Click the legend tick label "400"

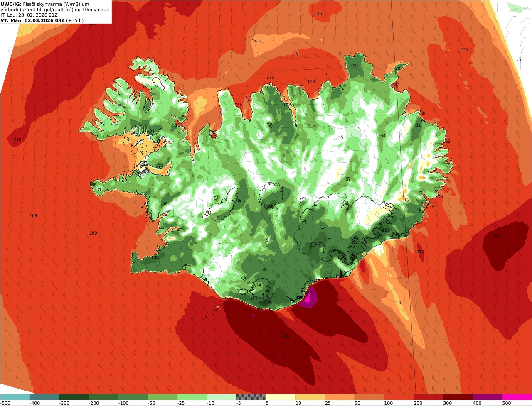(x=477, y=403)
